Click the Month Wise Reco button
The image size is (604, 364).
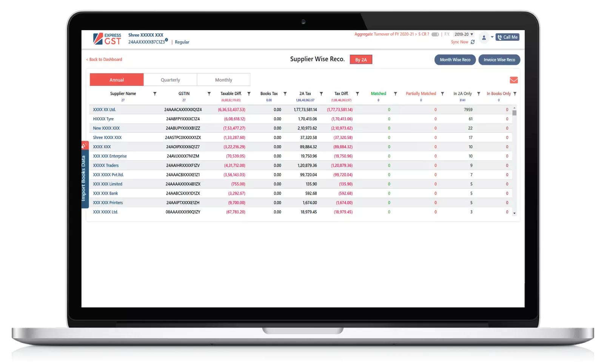click(x=455, y=60)
